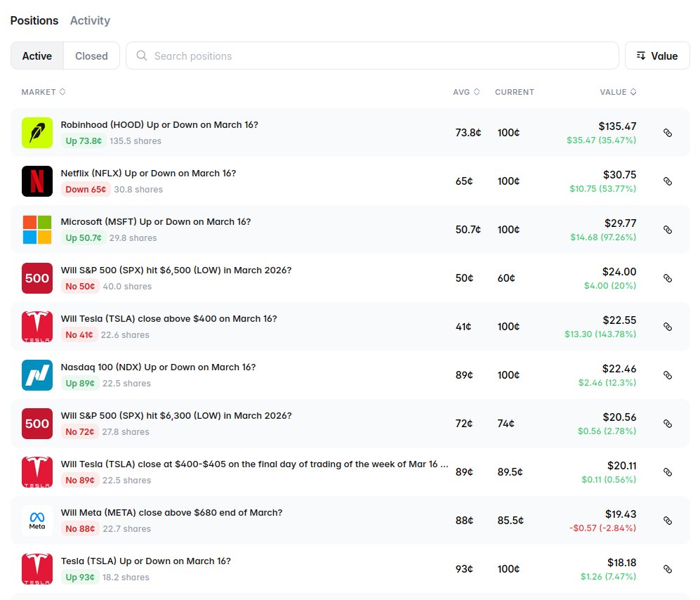
Task: Click Tesla logo for $400-$405 weekly market
Action: (37, 472)
